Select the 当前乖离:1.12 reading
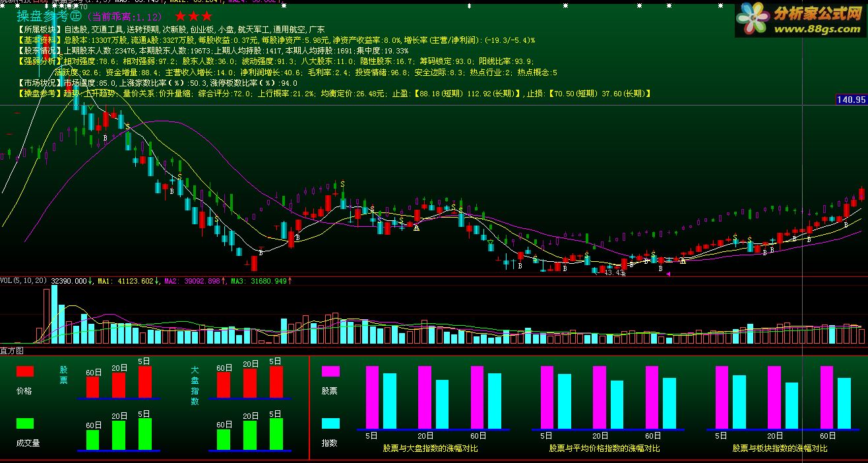Image resolution: width=868 pixels, height=463 pixels. (x=125, y=16)
